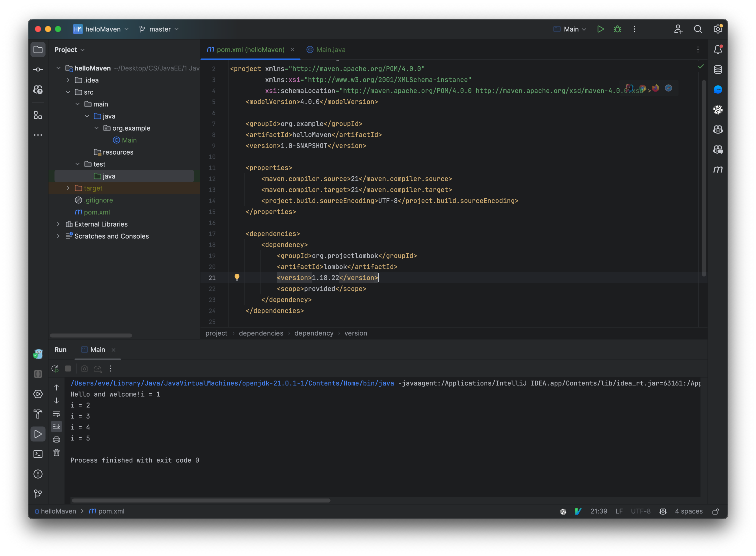Open the Pull Requests tool window
Viewport: 756px width, 556px height.
[x=38, y=90]
